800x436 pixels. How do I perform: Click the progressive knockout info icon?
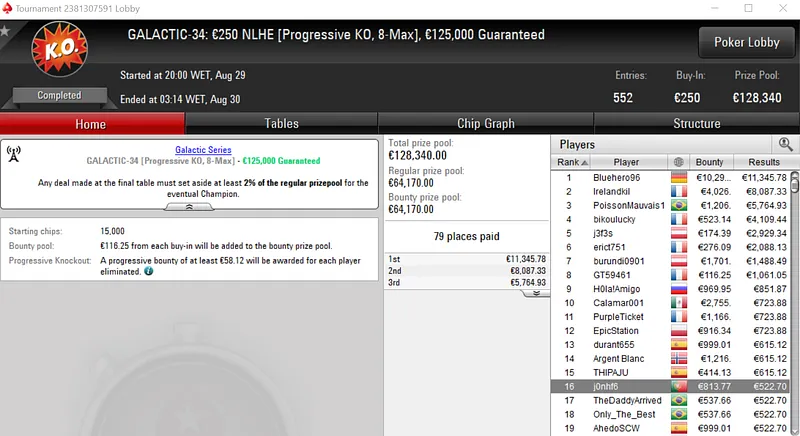click(x=148, y=271)
